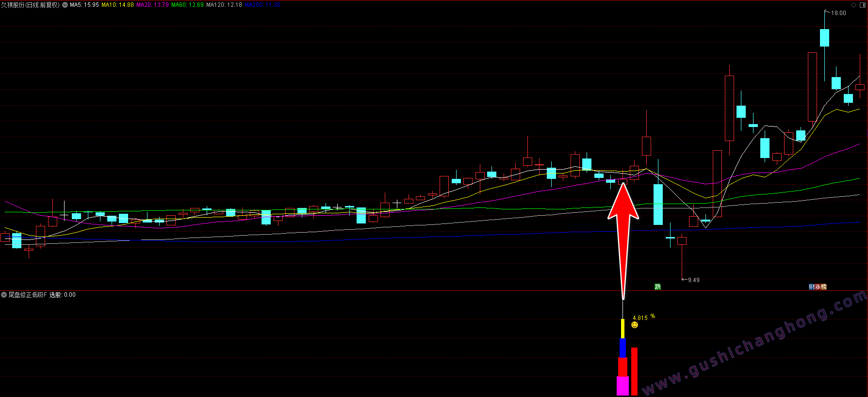This screenshot has height=397, width=868.
Task: Click the magenta block of the signal bar
Action: [x=622, y=386]
